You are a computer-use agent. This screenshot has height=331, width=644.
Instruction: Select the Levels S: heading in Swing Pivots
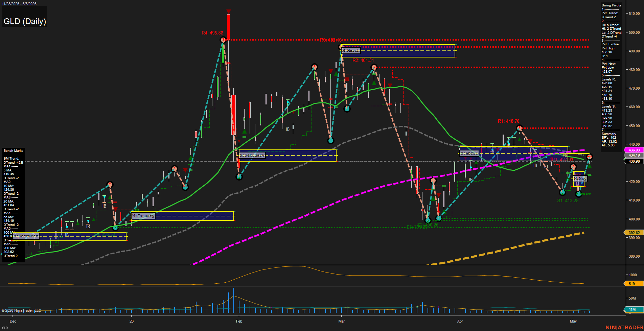pyautogui.click(x=608, y=107)
